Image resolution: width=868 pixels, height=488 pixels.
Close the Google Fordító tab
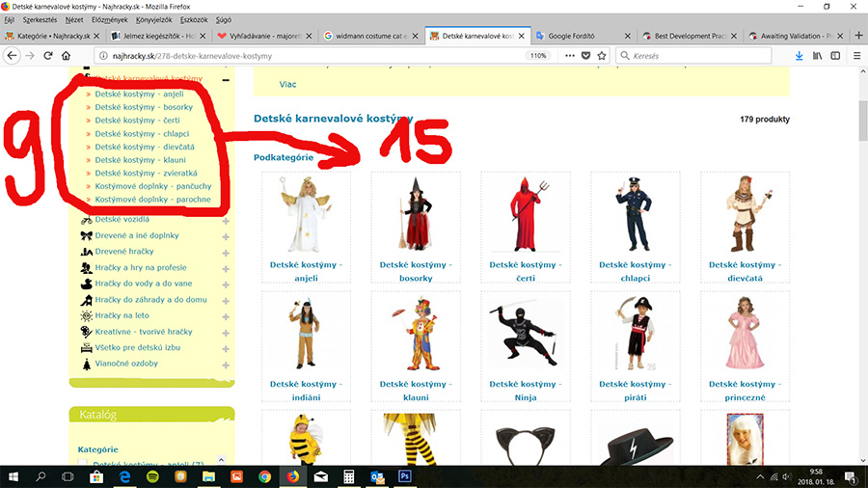[627, 36]
